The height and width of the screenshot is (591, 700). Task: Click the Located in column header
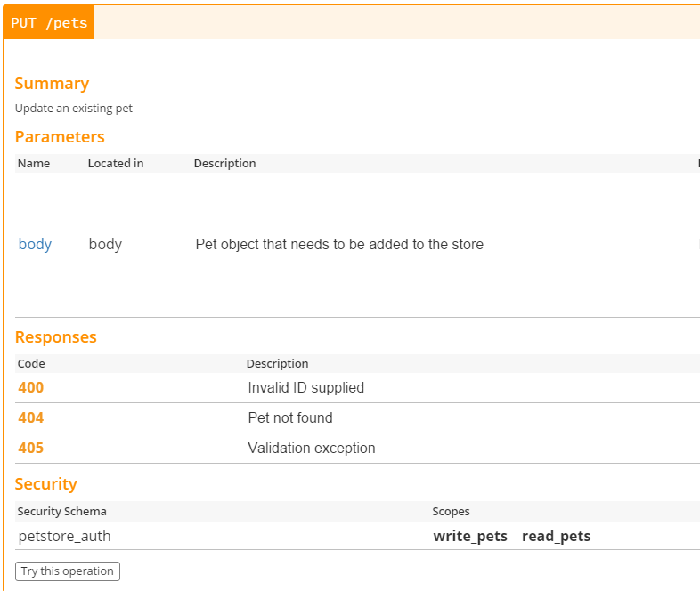click(x=116, y=164)
